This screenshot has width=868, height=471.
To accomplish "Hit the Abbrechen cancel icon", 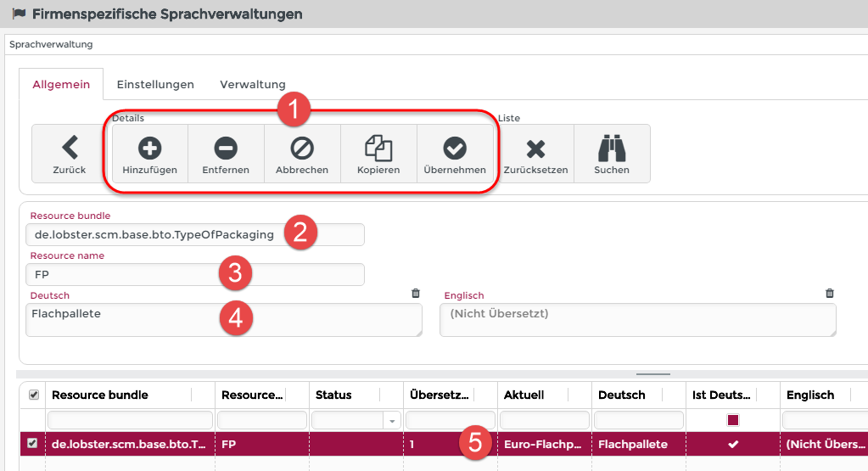I will point(302,149).
